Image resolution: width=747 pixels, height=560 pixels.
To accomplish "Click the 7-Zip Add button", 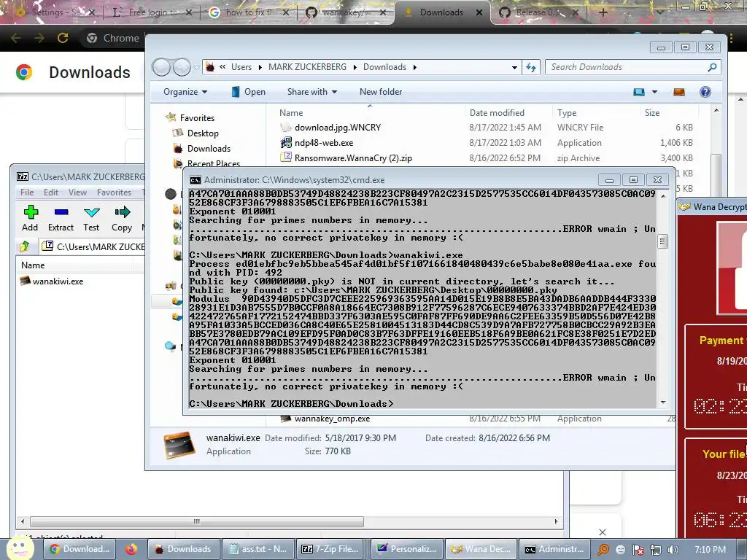I will click(x=30, y=218).
